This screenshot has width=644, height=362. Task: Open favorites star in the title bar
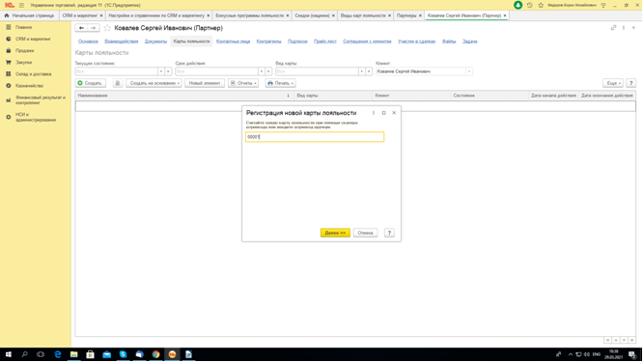[x=541, y=5]
